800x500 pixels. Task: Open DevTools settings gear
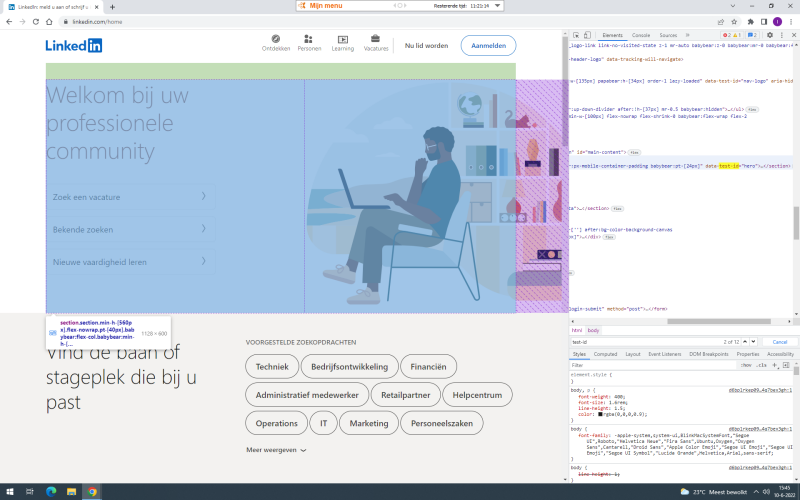coord(769,35)
